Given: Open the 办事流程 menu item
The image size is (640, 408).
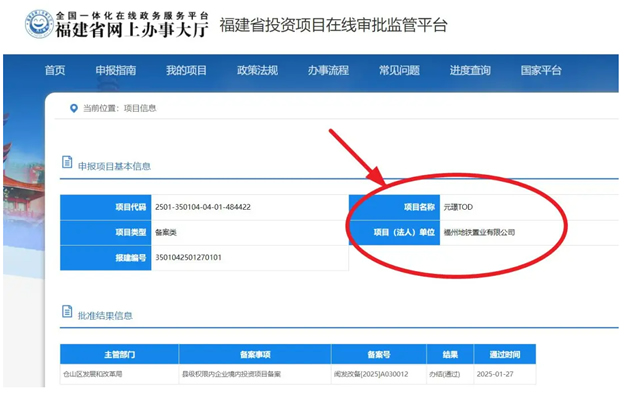Looking at the screenshot, I should click(x=328, y=71).
